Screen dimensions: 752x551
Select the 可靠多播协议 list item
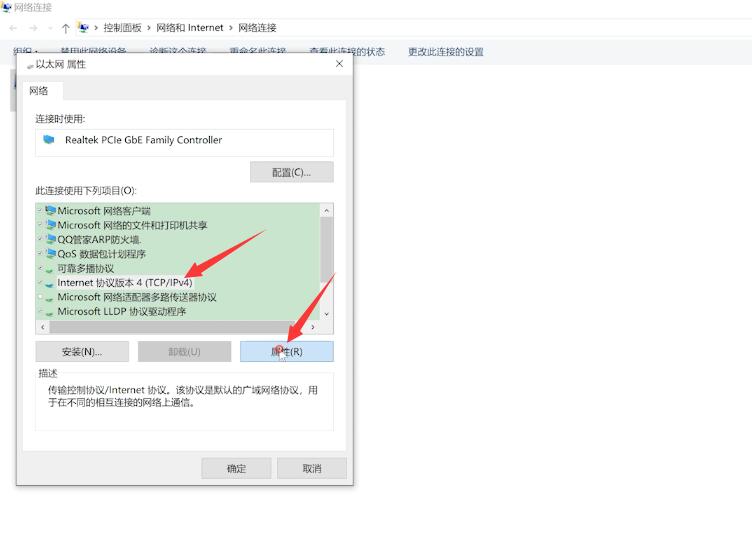86,268
